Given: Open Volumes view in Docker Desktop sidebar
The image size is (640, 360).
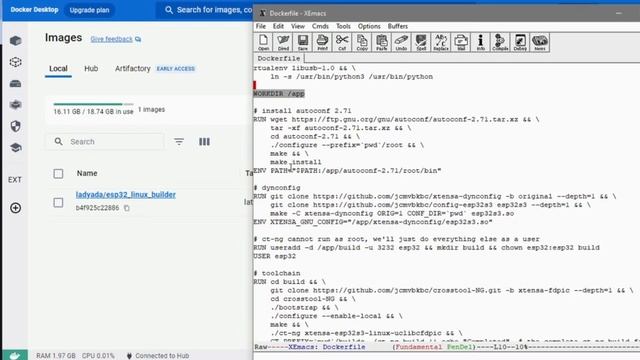Looking at the screenshot, I should pos(16,84).
